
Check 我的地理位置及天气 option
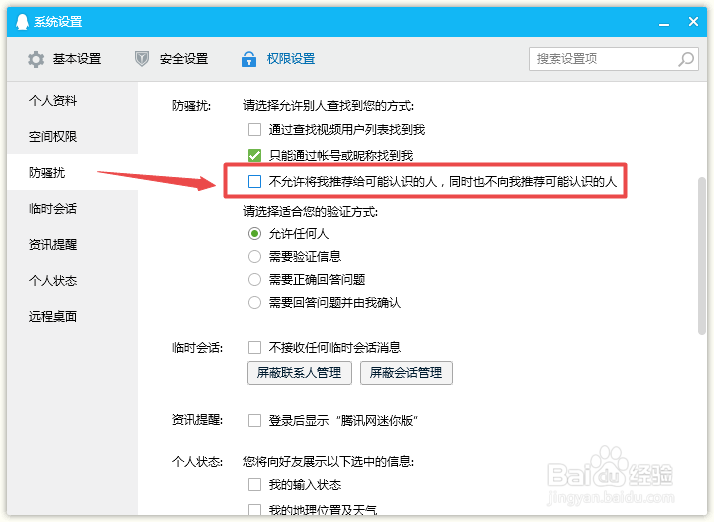tap(254, 509)
